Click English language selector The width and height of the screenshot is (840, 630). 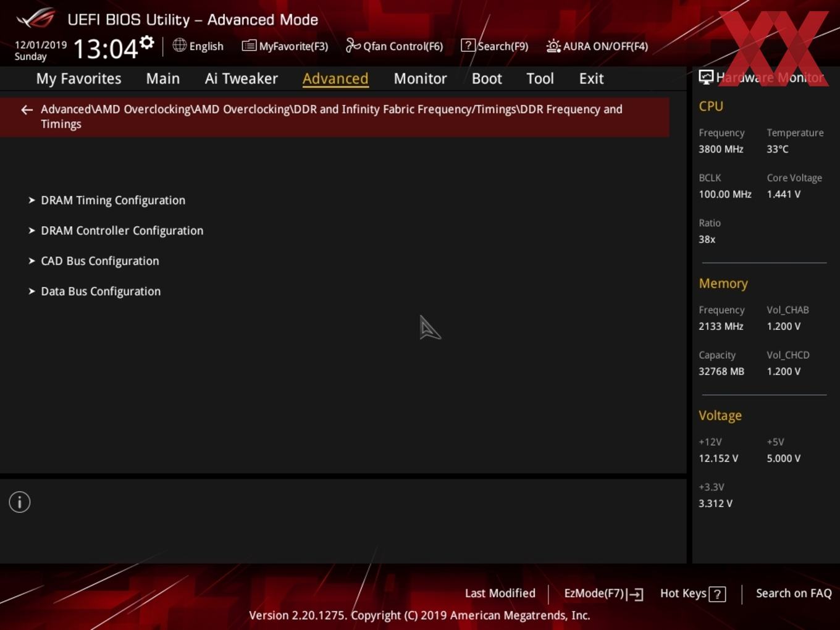click(x=206, y=46)
